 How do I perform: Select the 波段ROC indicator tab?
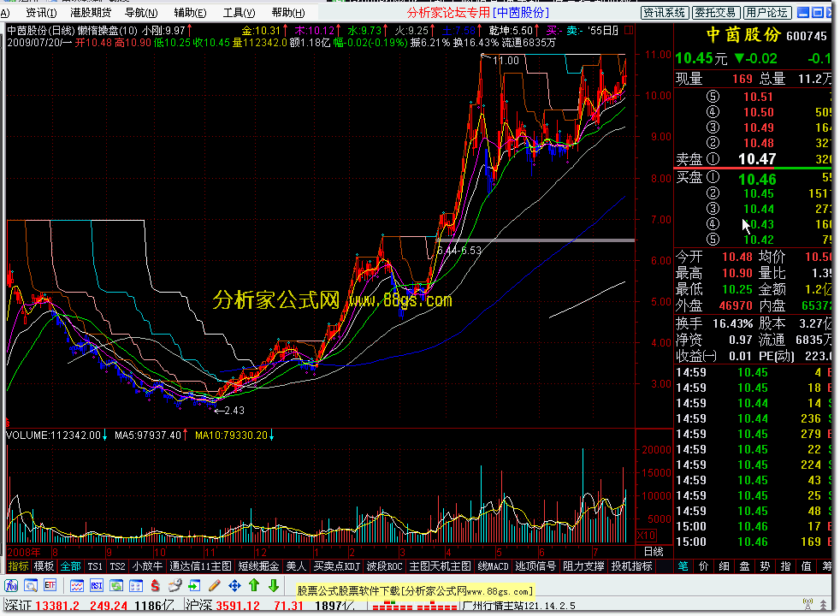385,566
